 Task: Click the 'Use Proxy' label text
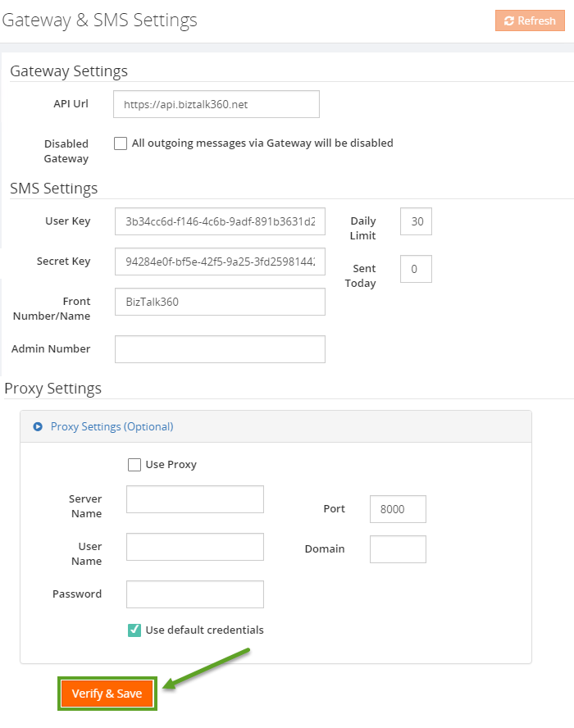(x=171, y=465)
